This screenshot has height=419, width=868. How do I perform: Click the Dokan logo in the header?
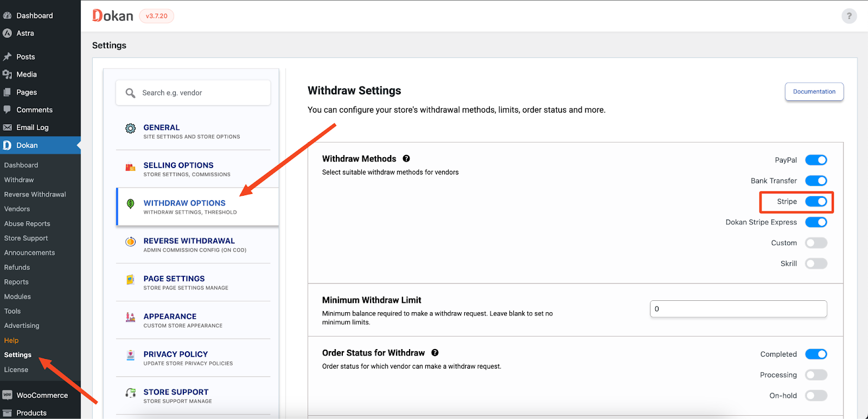tap(113, 16)
